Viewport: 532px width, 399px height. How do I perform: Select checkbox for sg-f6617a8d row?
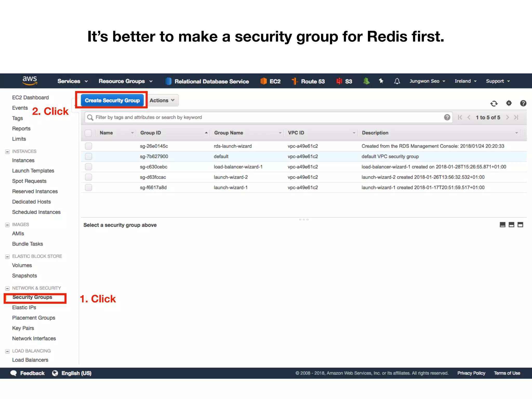(88, 188)
